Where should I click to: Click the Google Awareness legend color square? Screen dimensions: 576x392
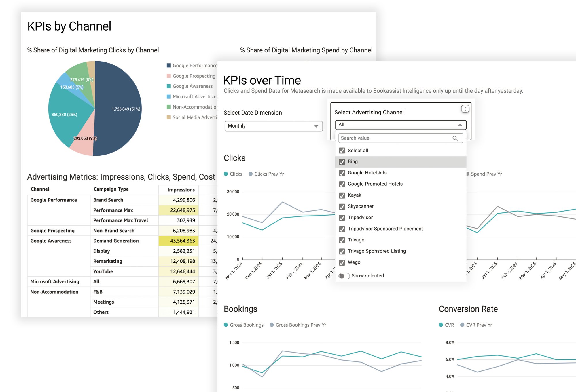click(169, 86)
